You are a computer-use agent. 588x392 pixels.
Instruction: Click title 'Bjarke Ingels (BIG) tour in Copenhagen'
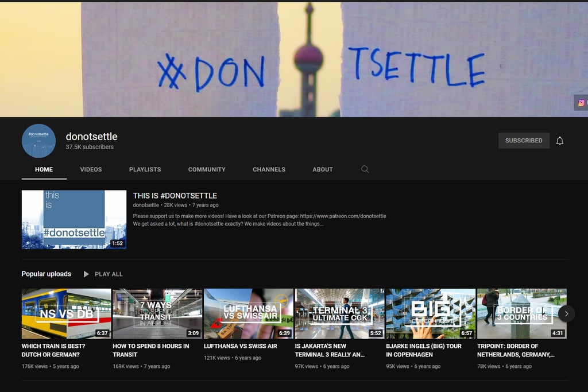point(424,351)
